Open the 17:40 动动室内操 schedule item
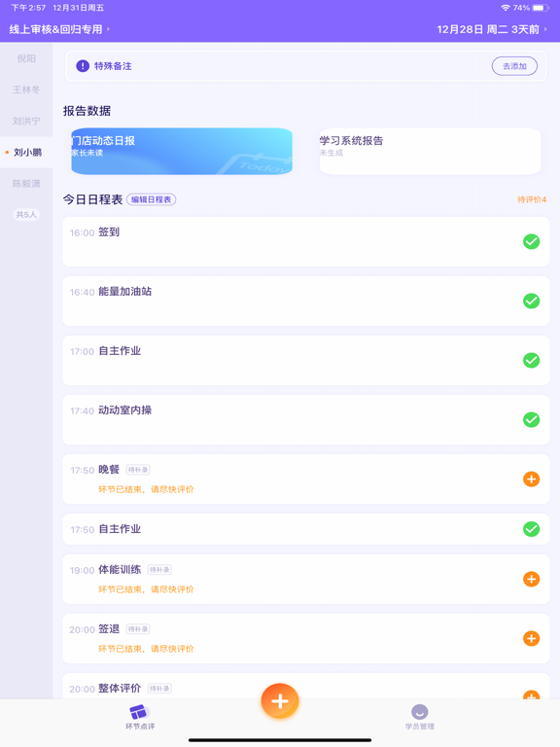This screenshot has height=747, width=560. pyautogui.click(x=305, y=420)
